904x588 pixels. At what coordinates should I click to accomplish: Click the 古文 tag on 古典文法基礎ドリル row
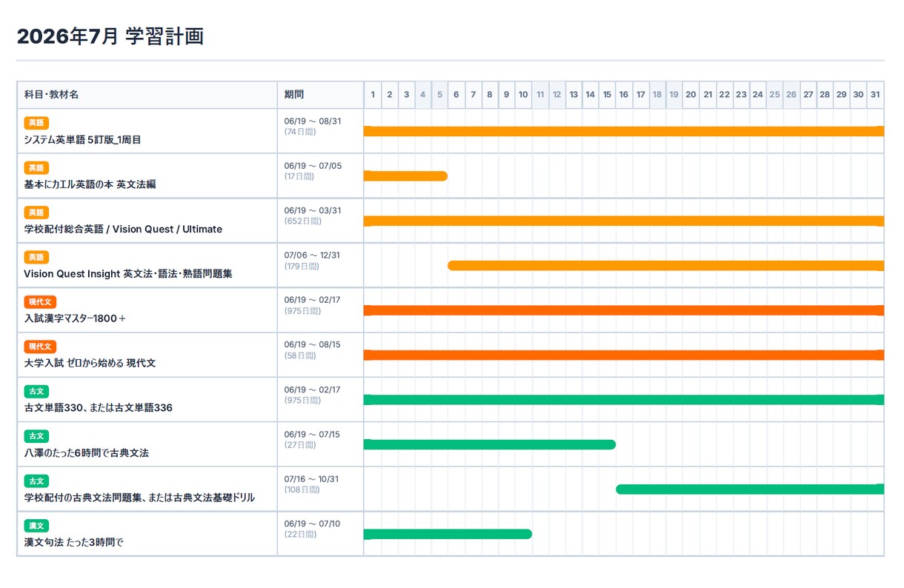point(36,481)
